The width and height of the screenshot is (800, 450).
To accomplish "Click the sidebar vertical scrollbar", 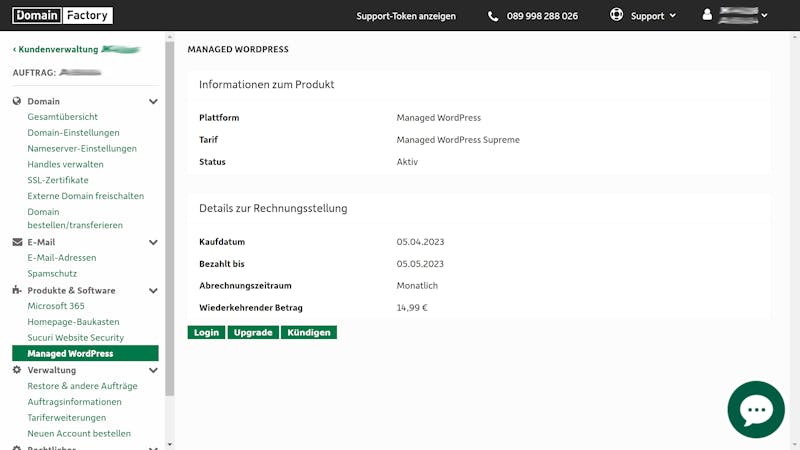I will (x=170, y=218).
